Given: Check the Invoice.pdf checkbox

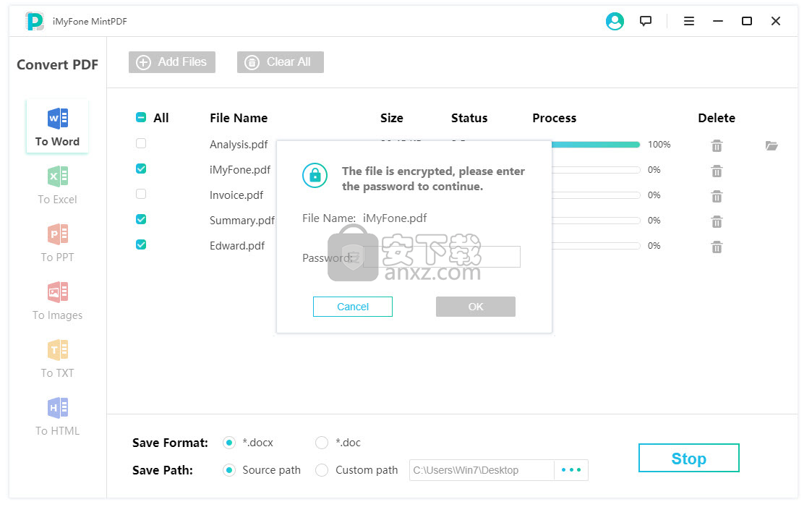Looking at the screenshot, I should click(x=141, y=195).
